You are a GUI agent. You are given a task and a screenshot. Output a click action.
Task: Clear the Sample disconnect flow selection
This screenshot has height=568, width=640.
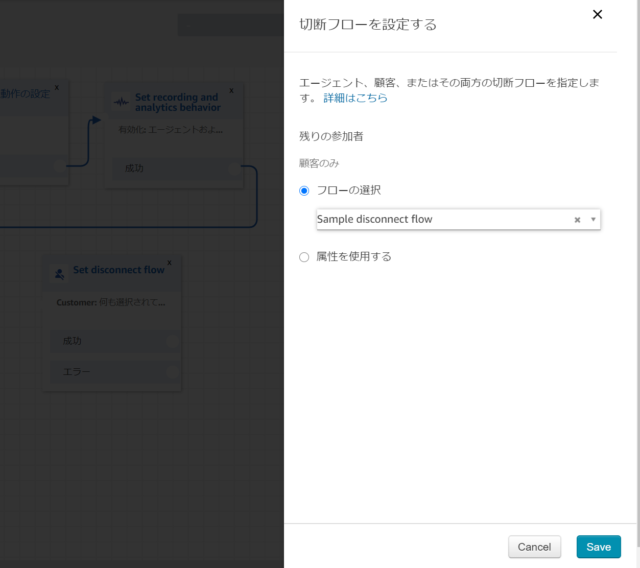point(577,220)
